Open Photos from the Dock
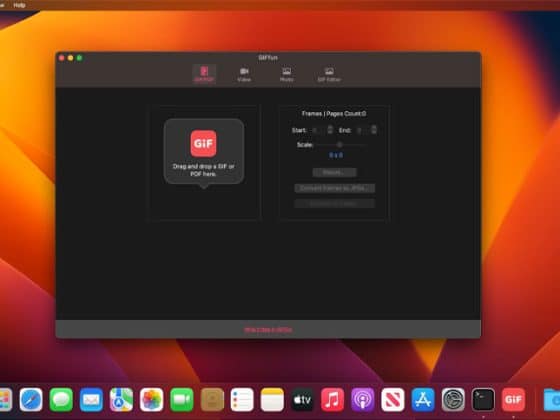560x420 pixels. 152,400
